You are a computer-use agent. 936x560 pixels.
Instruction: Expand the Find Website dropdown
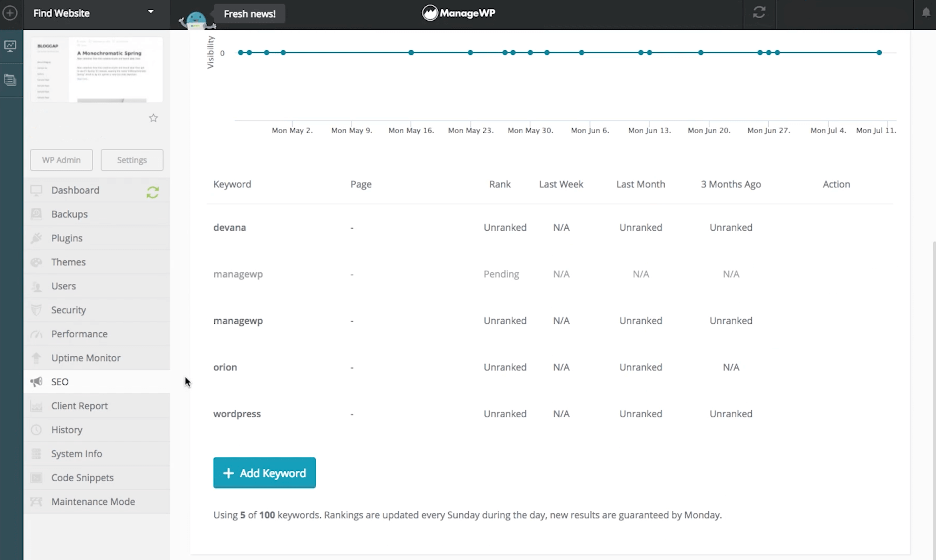pyautogui.click(x=150, y=12)
